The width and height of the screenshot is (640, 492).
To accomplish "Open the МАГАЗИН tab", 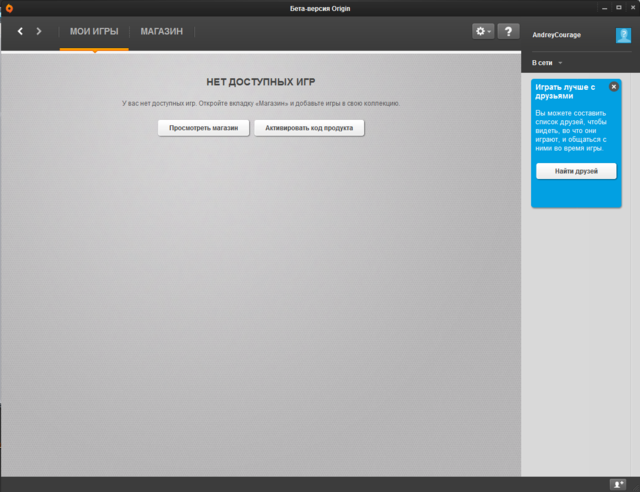I will 161,32.
